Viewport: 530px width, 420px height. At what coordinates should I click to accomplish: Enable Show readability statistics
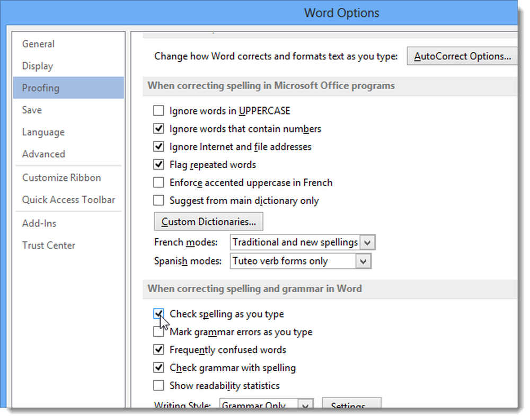158,385
